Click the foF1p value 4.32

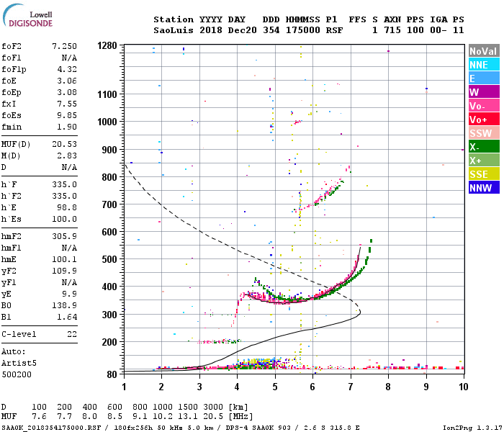pyautogui.click(x=67, y=69)
